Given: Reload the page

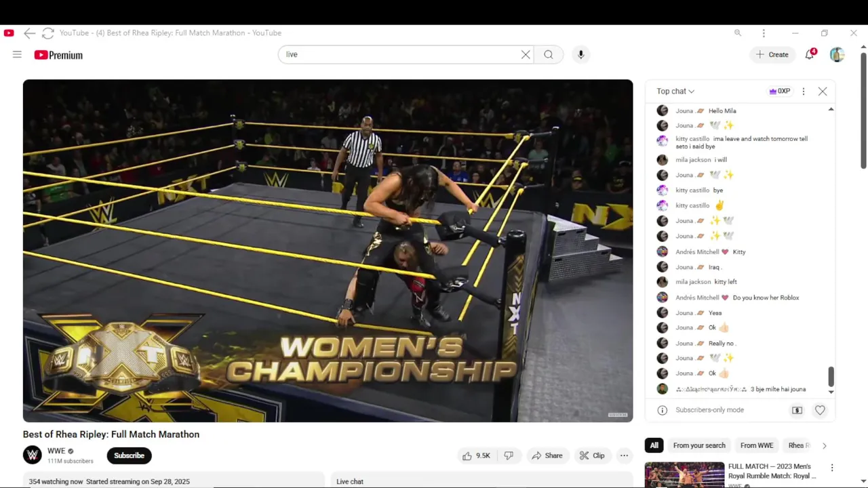Looking at the screenshot, I should tap(47, 33).
